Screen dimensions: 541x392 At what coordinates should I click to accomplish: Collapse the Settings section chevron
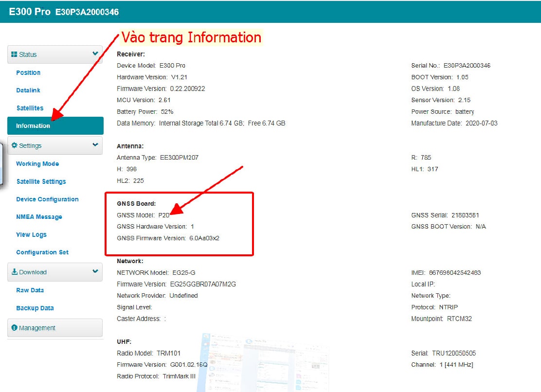(95, 145)
